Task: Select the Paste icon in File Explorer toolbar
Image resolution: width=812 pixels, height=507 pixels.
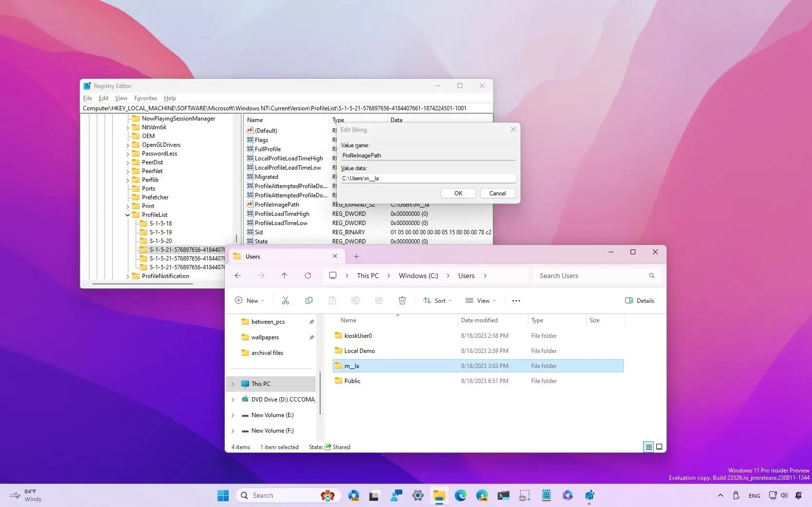Action: point(332,300)
